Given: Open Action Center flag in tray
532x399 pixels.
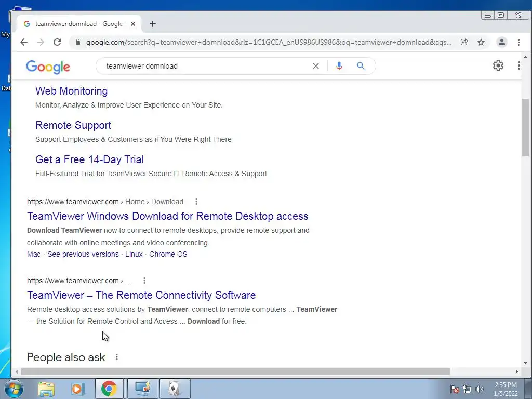Looking at the screenshot, I should [455, 389].
